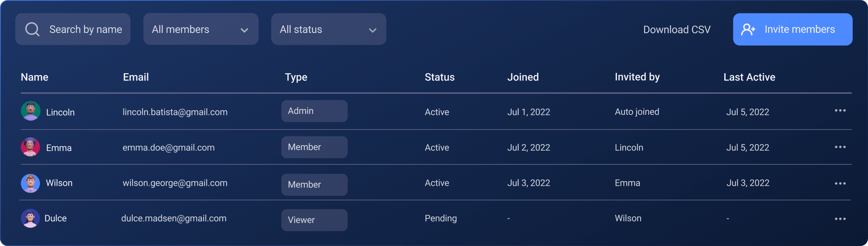Open the All status filter dropdown
The image size is (868, 246).
click(x=328, y=29)
